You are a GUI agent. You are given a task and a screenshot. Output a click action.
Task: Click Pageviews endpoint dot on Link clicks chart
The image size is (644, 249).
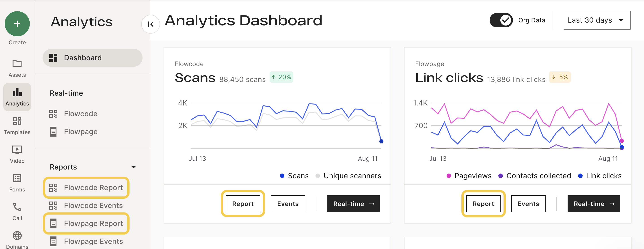click(x=622, y=141)
